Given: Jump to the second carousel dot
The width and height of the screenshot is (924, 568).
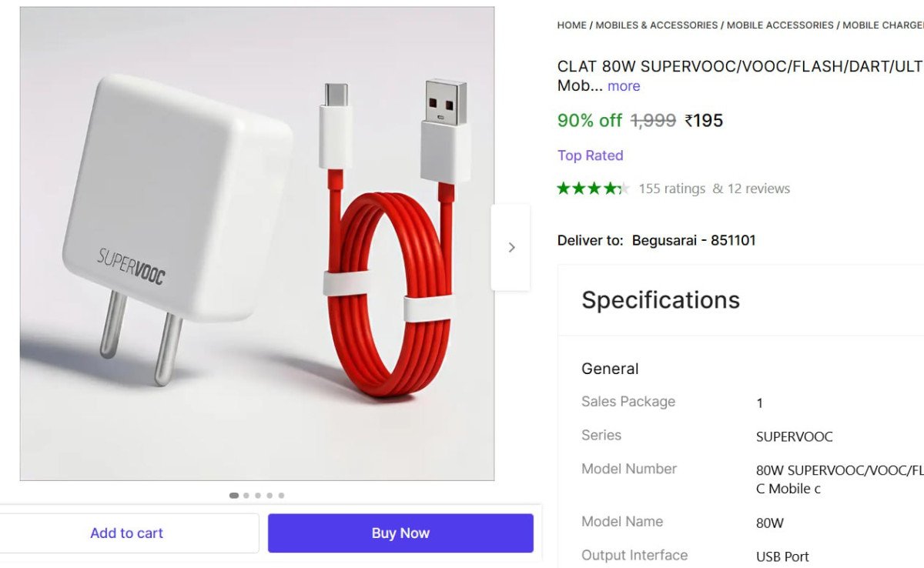Looking at the screenshot, I should click(246, 496).
